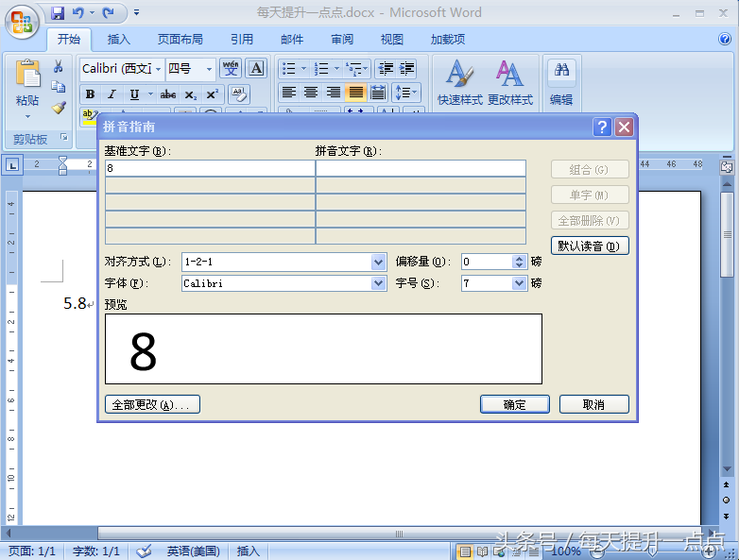The width and height of the screenshot is (739, 560).
Task: Click the Quick Styles icon
Action: pos(459,82)
